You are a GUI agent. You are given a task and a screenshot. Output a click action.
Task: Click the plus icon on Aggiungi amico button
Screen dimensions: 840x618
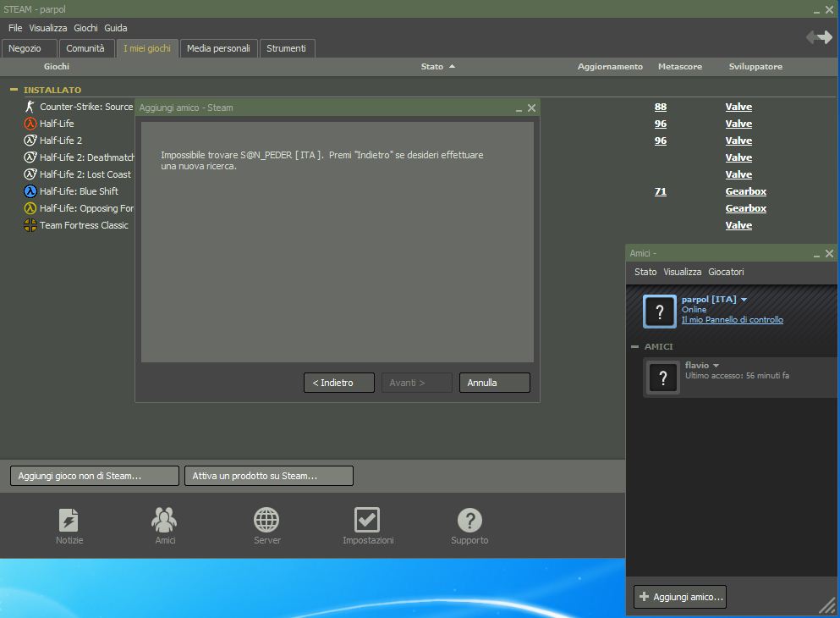(x=644, y=597)
